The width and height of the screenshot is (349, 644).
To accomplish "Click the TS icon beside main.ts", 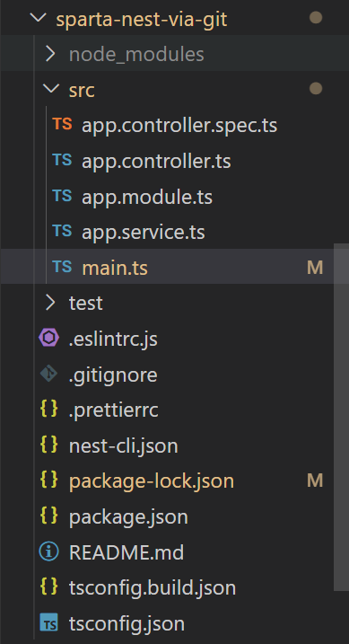I will tap(62, 267).
